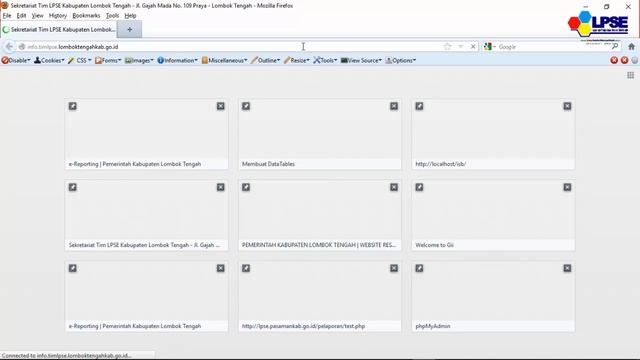Open the File menu
The image size is (640, 360).
(x=7, y=16)
